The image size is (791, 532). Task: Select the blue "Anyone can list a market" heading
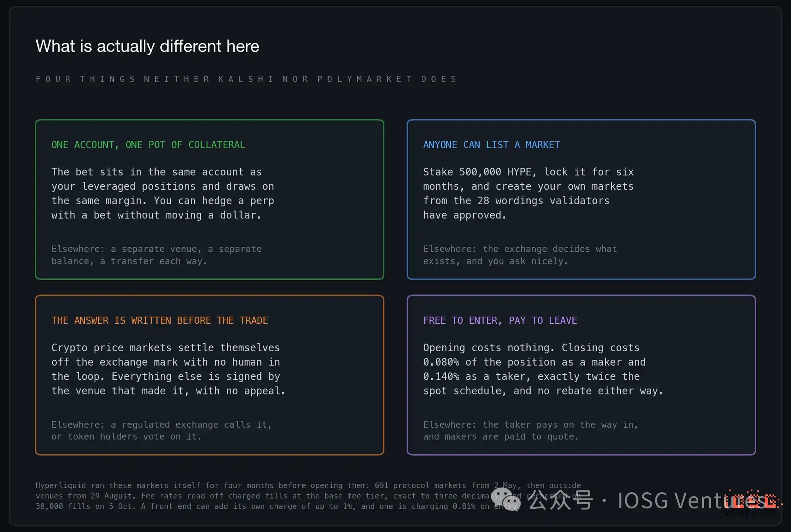tap(491, 145)
